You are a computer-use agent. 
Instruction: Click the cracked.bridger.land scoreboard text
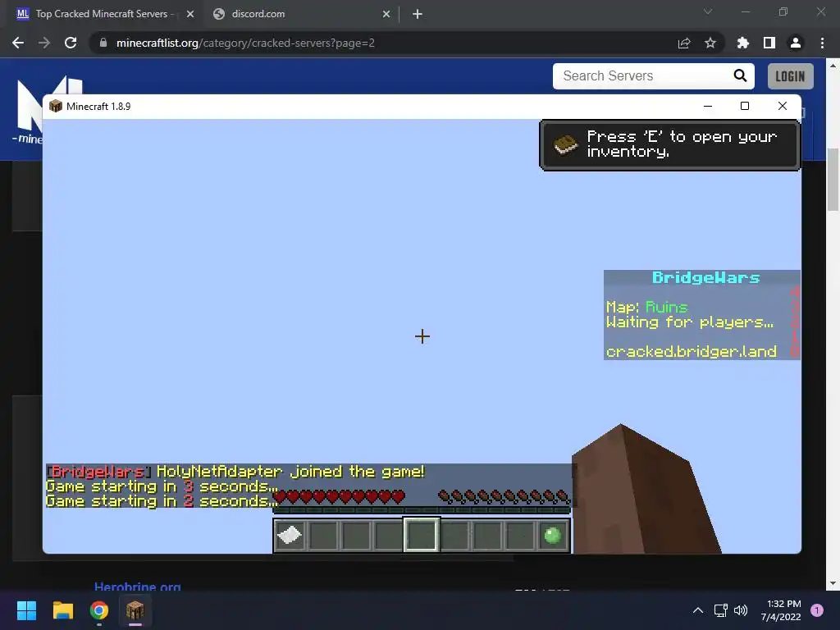(691, 351)
